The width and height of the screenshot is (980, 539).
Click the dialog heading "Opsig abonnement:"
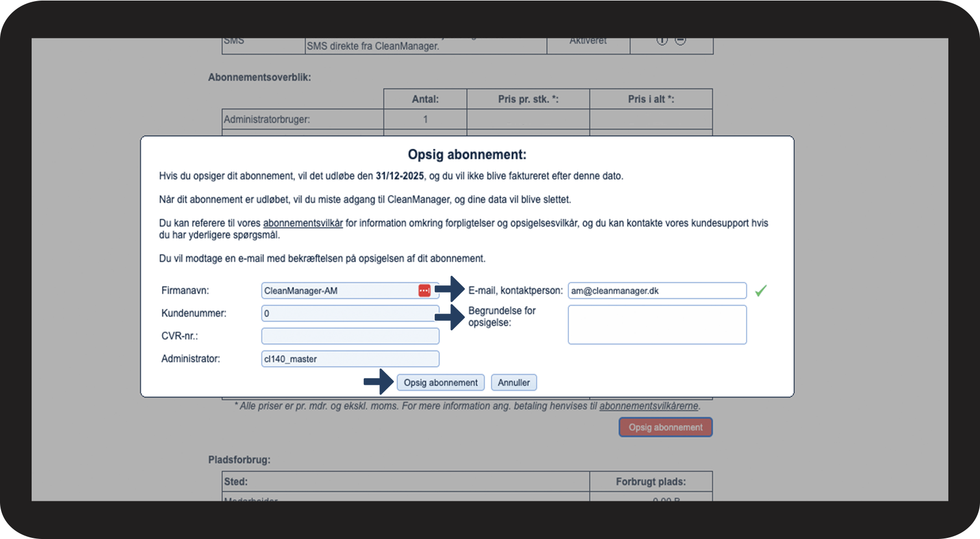tap(467, 154)
